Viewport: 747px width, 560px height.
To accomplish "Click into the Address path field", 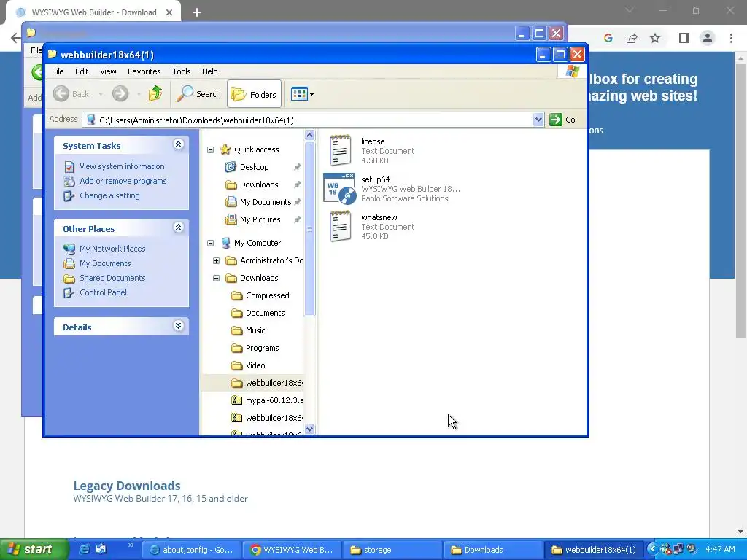I will click(308, 120).
